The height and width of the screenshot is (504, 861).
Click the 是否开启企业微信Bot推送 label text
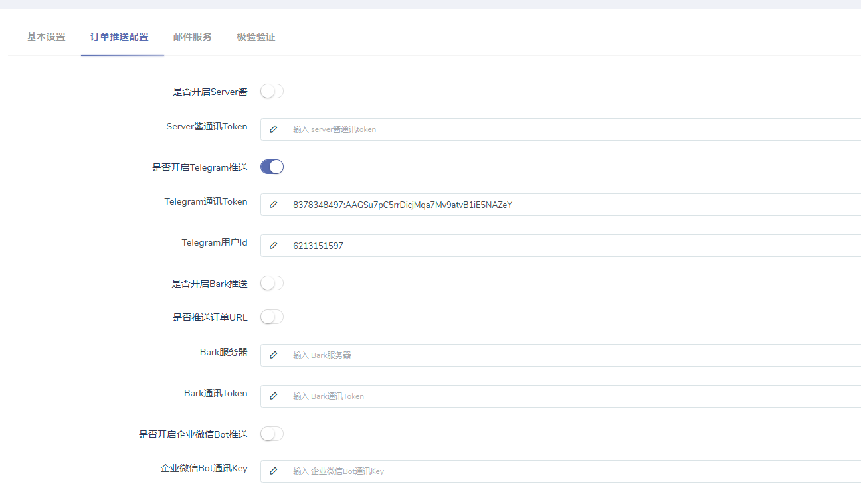(x=193, y=434)
